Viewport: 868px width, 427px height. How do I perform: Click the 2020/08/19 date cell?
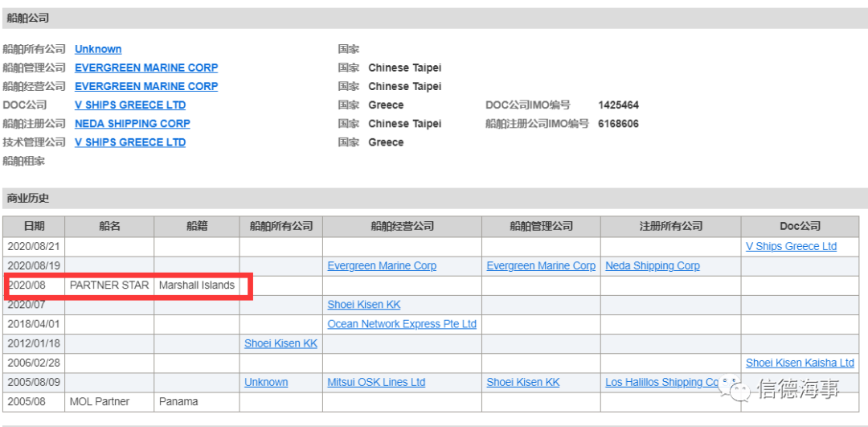[x=34, y=266]
